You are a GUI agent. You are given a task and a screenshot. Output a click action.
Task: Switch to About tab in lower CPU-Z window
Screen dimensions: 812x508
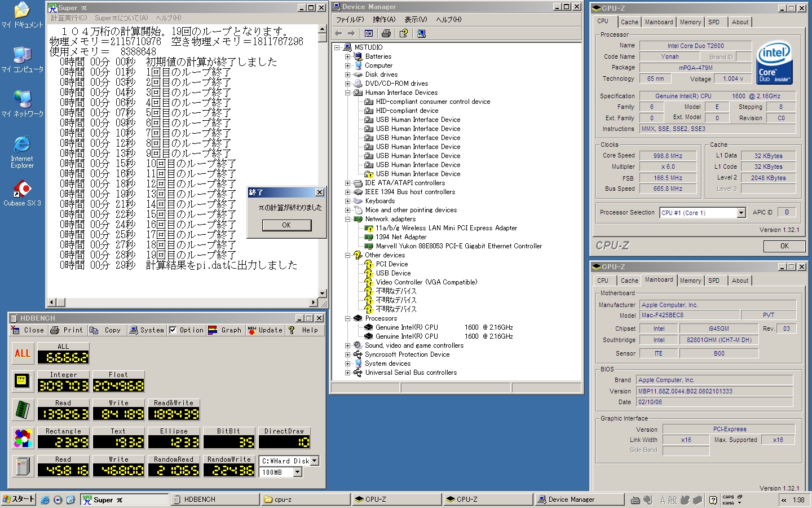pyautogui.click(x=740, y=281)
